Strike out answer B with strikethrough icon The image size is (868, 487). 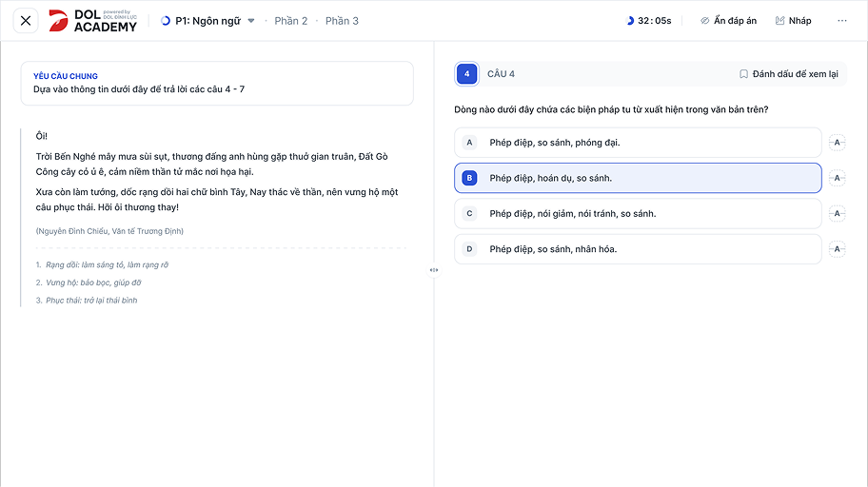click(837, 178)
